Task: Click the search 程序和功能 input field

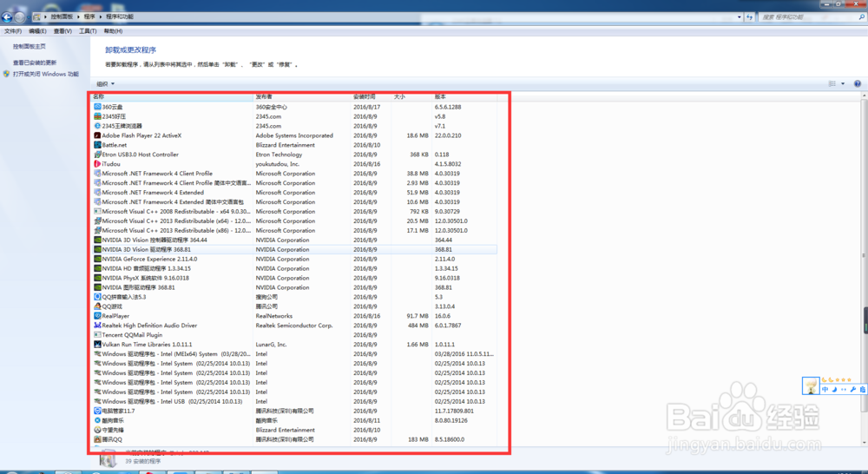Action: 812,17
